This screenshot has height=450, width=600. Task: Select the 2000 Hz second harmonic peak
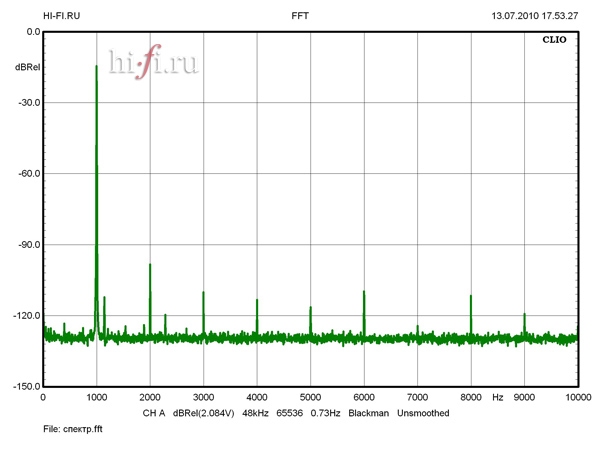tap(150, 265)
